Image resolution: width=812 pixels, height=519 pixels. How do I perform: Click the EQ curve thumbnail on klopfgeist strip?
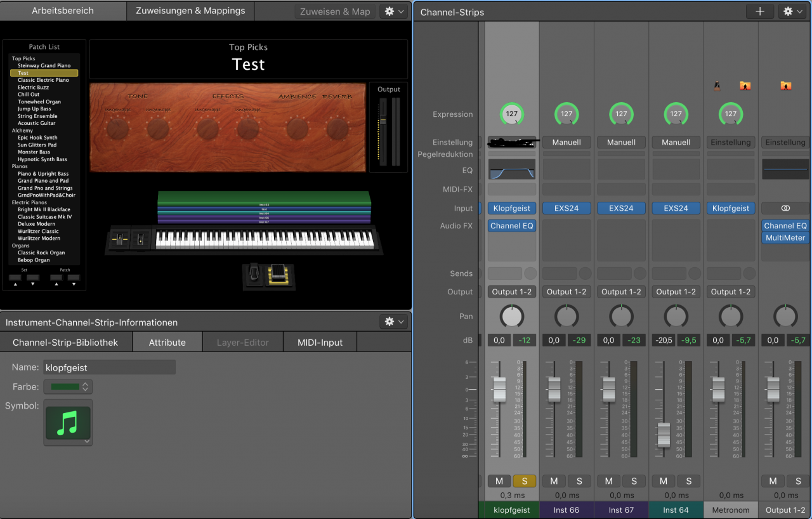512,169
